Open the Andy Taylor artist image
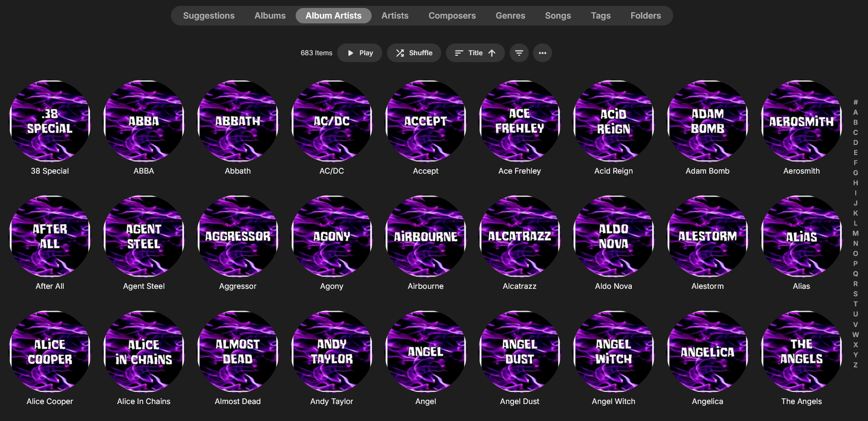868x421 pixels. (x=332, y=351)
